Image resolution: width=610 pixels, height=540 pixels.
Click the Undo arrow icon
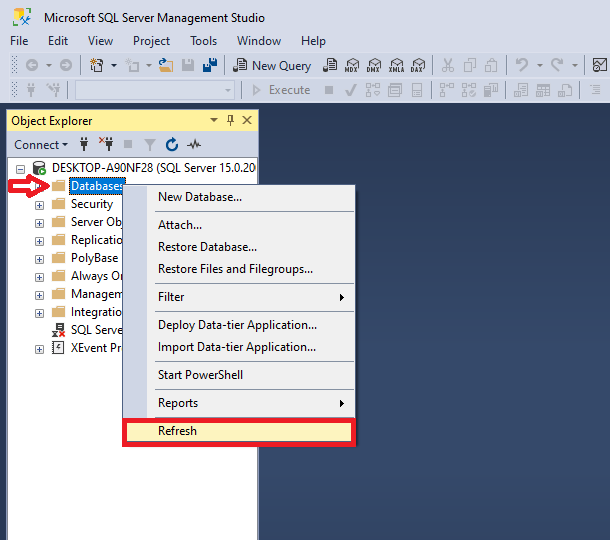click(x=521, y=65)
